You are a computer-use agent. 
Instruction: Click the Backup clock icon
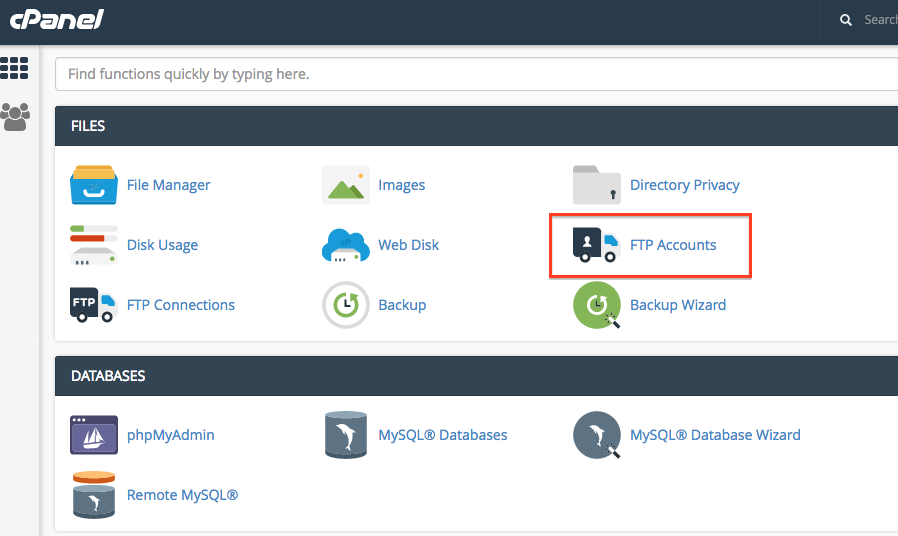[x=346, y=305]
